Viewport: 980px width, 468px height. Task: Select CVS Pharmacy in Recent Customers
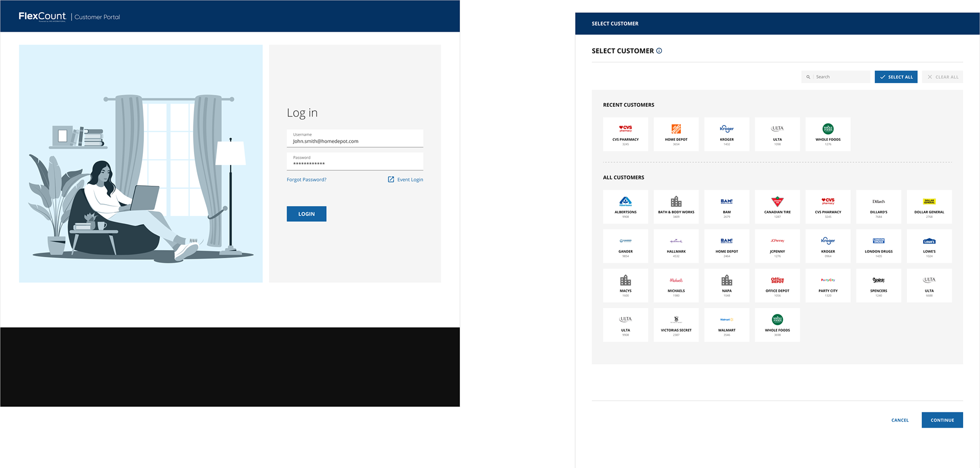(625, 134)
